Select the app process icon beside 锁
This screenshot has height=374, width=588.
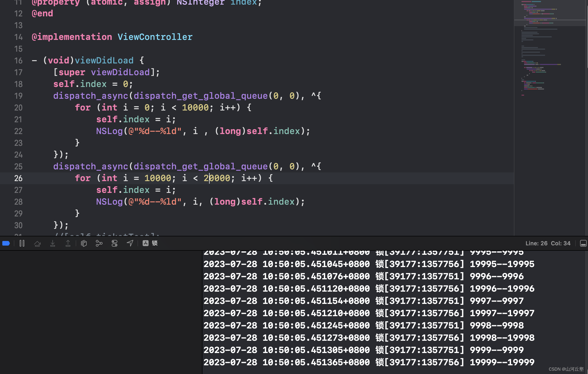coord(145,243)
